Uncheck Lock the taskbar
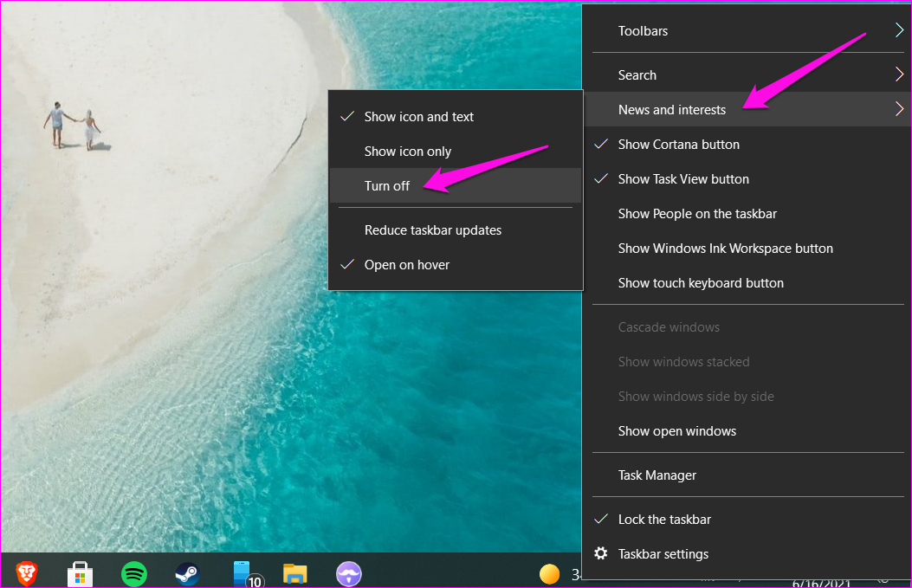The image size is (912, 588). point(664,519)
